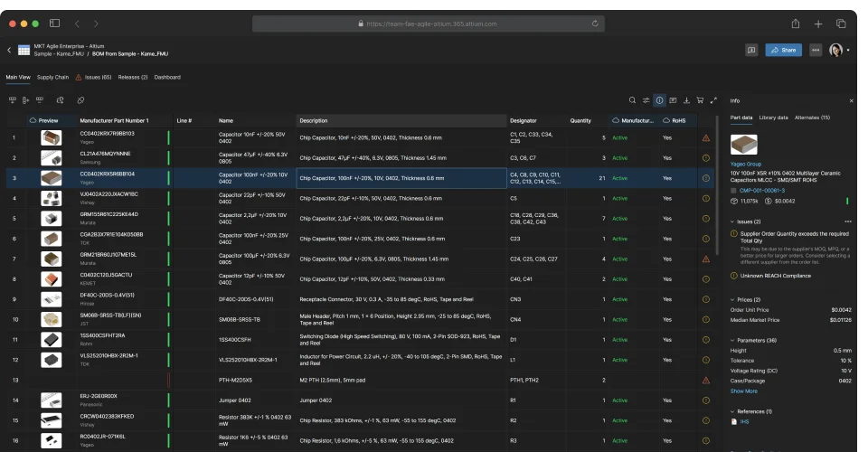This screenshot has height=452, width=868.
Task: Click the warning triangle on row 7
Action: pos(706,259)
